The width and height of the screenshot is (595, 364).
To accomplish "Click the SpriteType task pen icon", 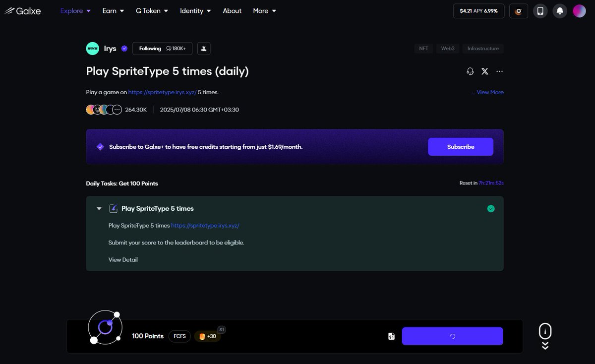I will [x=113, y=209].
